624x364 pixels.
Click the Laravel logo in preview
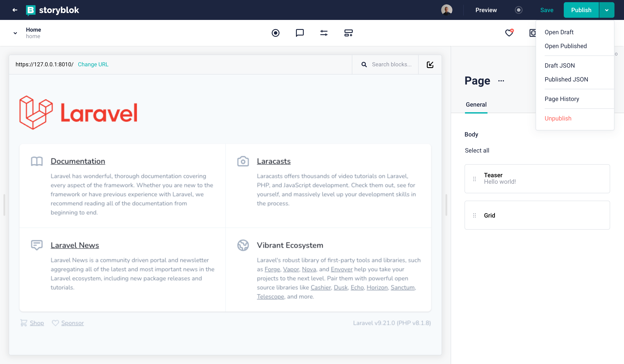click(x=78, y=112)
